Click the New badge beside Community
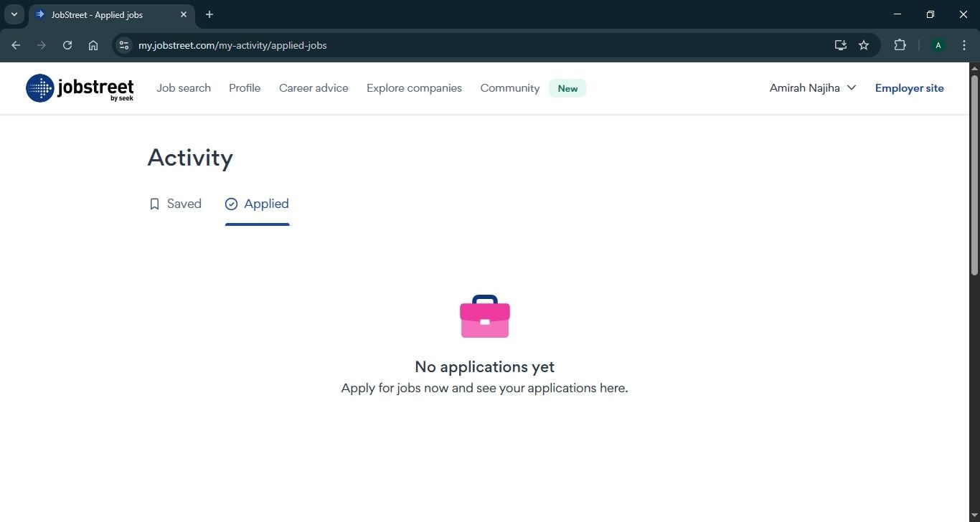Image resolution: width=980 pixels, height=522 pixels. [x=567, y=88]
